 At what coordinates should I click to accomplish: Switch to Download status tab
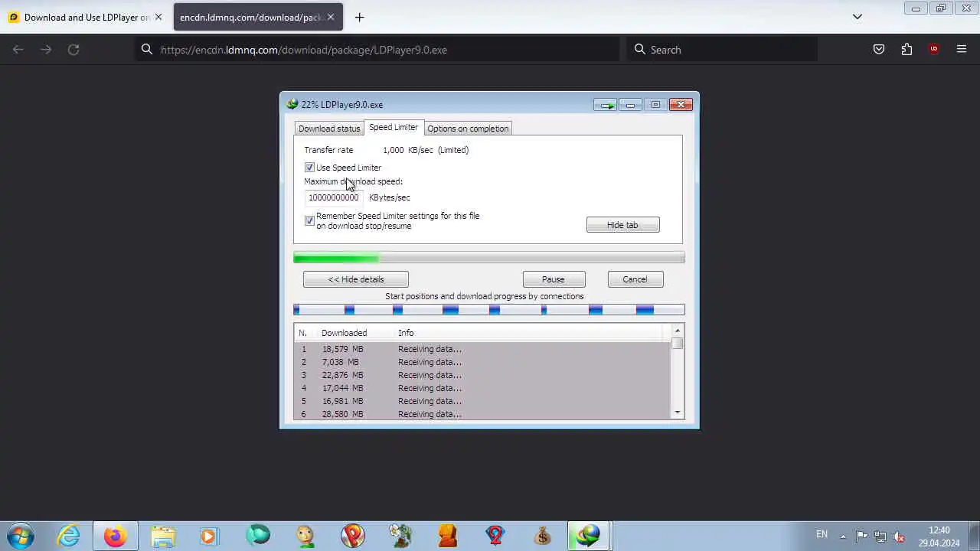click(329, 129)
